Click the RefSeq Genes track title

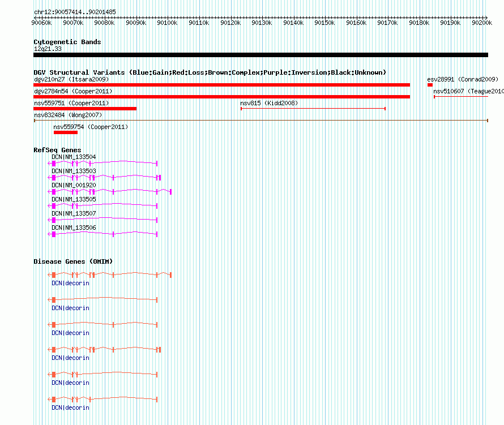coord(57,150)
